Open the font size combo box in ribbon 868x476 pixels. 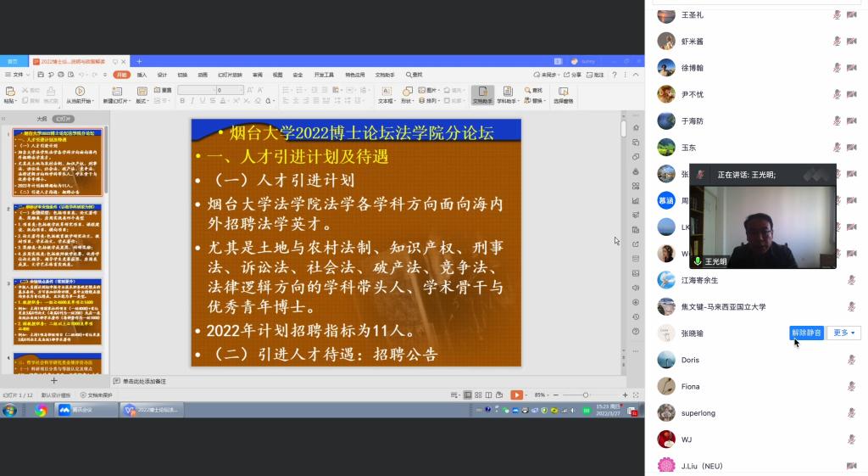[x=230, y=90]
